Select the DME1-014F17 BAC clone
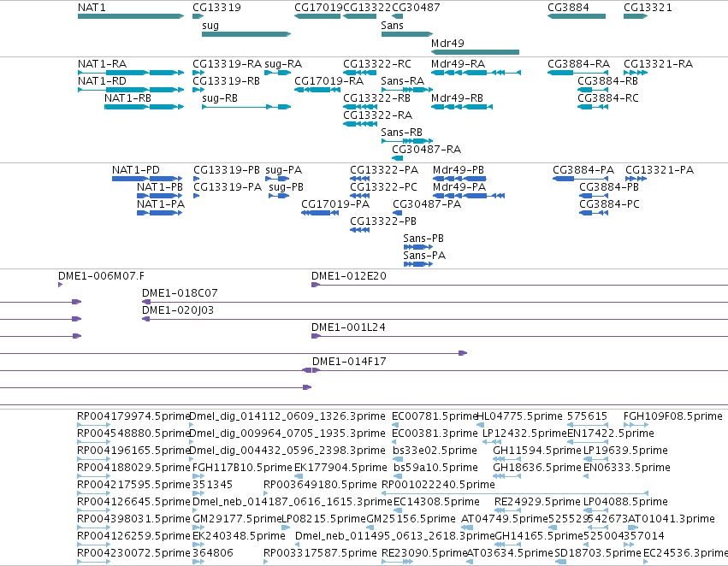728x566 pixels. pyautogui.click(x=520, y=370)
